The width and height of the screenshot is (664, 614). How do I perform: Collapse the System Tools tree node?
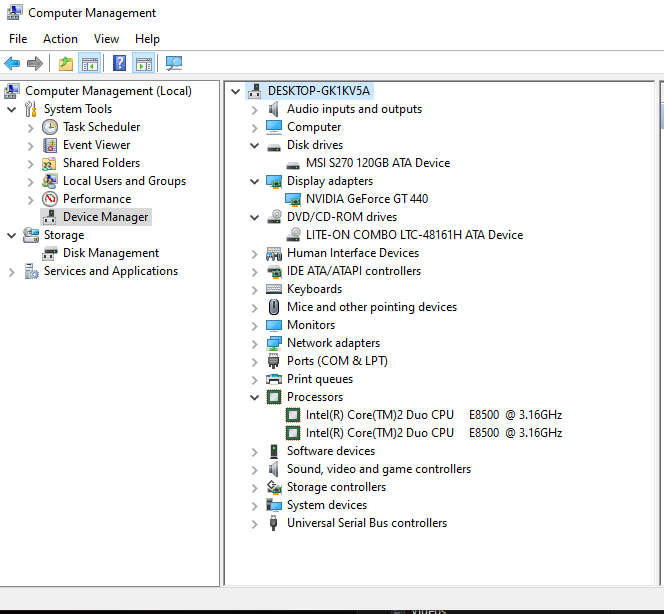[12, 110]
